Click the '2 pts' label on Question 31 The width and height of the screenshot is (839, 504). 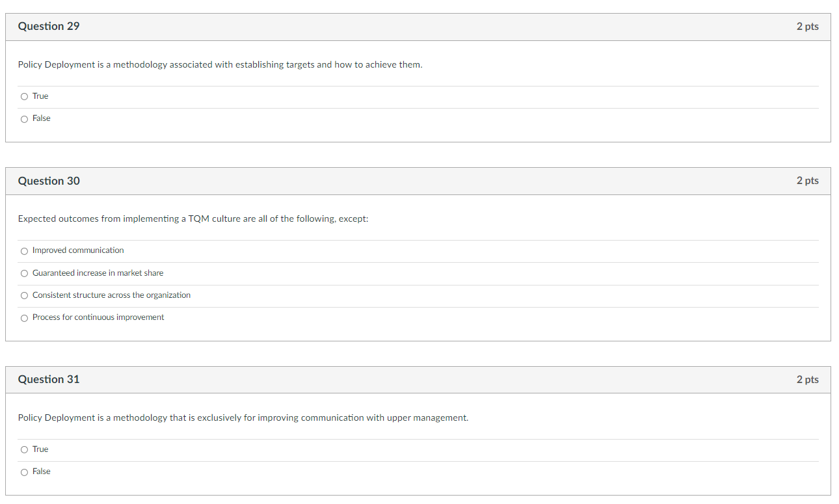tap(808, 379)
